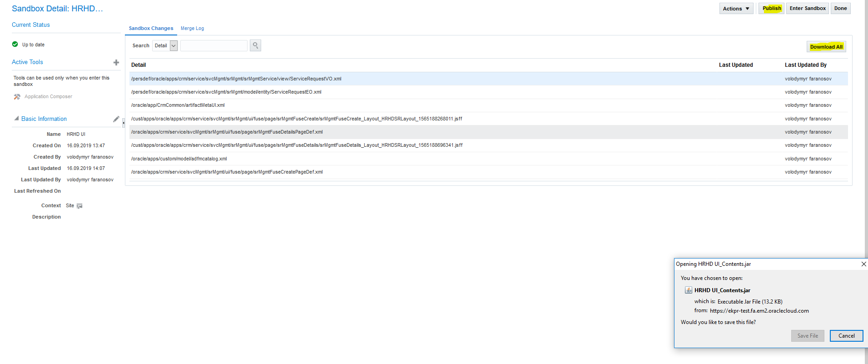Select the Sandbox Changes tab
Image resolution: width=868 pixels, height=364 pixels.
[x=151, y=28]
